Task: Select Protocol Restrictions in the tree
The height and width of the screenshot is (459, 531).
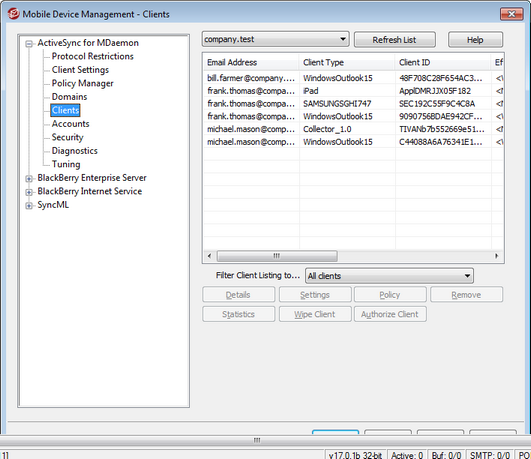Action: point(92,56)
